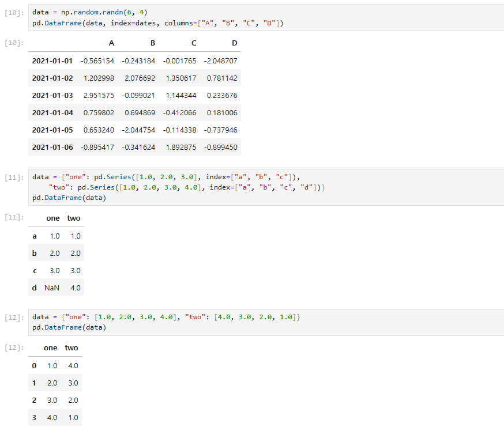Click column header A in first table
This screenshot has width=504, height=427.
tap(111, 43)
